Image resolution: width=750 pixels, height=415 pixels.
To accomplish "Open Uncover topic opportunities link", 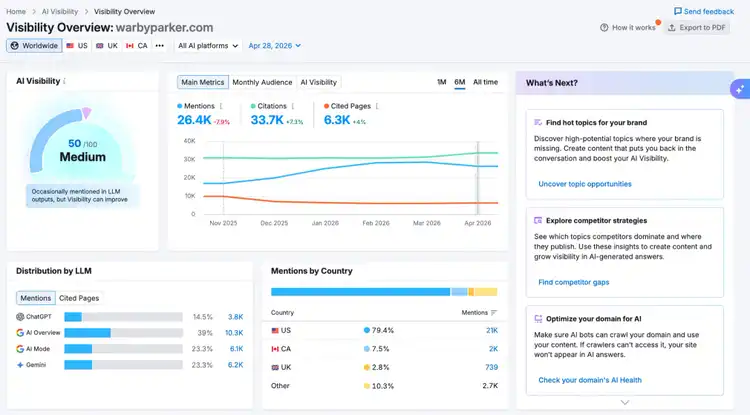I will pos(585,184).
